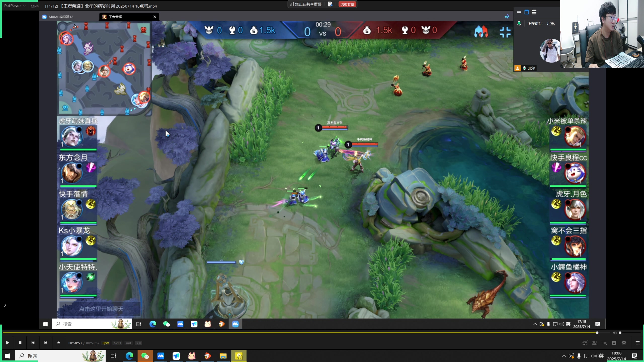Expand the left-edge side panel chevron
Image resolution: width=644 pixels, height=362 pixels.
tap(5, 305)
